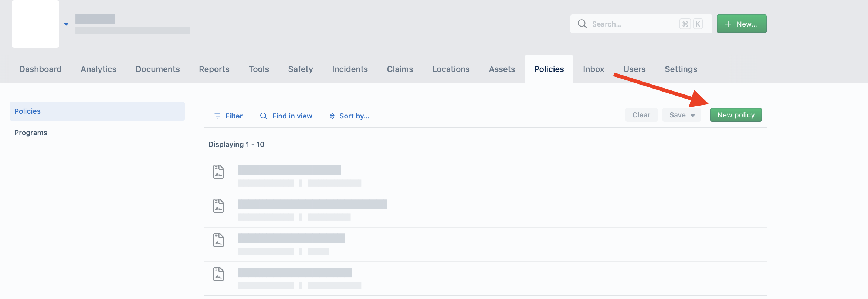Open the Inbox tab
This screenshot has width=868, height=299.
click(593, 69)
